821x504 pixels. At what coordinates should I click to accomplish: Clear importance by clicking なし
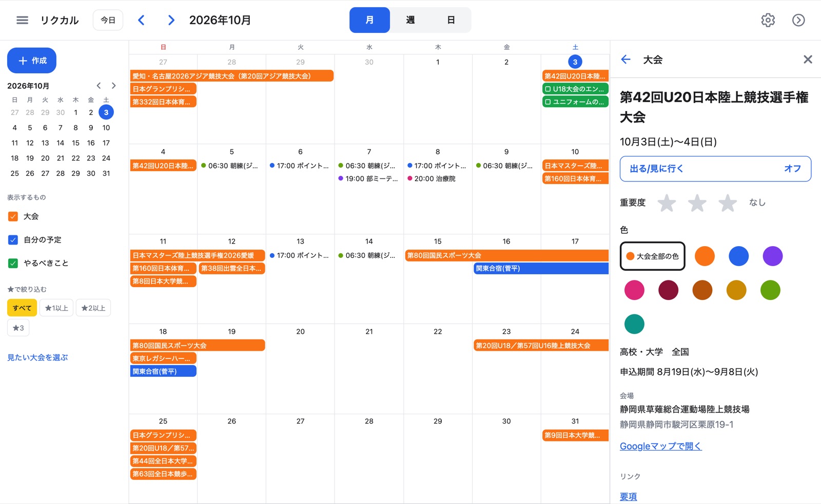[757, 203]
